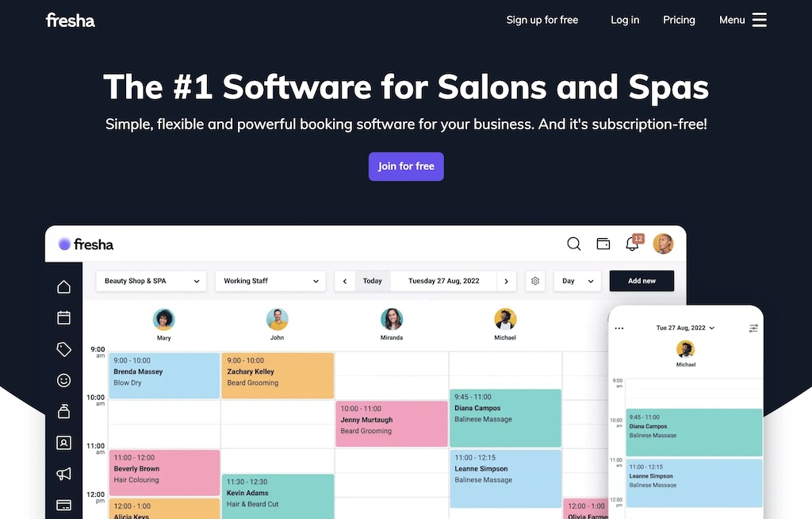
Task: Open the services tag icon
Action: pyautogui.click(x=63, y=348)
